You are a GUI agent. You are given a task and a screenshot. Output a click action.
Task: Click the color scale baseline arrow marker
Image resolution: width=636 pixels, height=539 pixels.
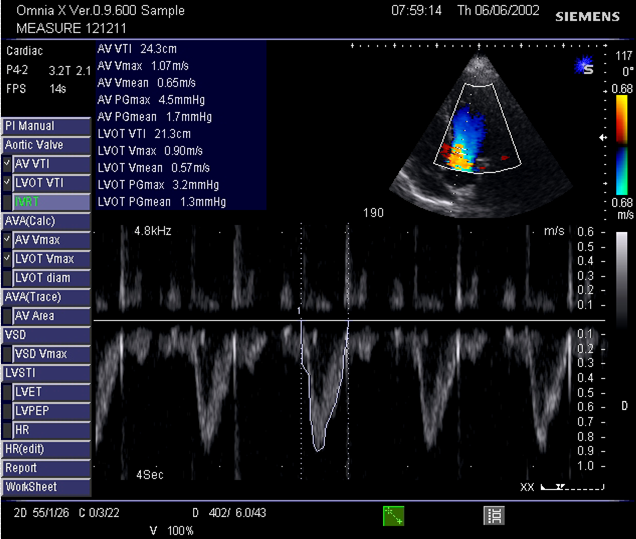(603, 137)
